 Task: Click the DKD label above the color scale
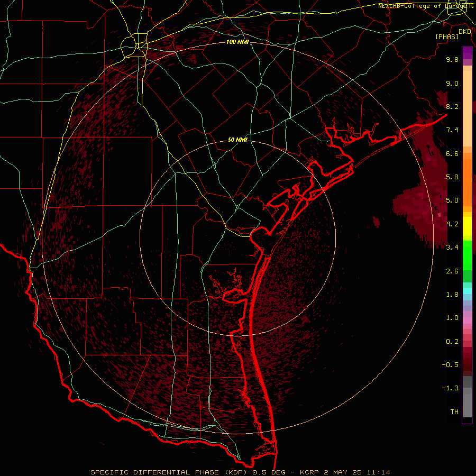point(465,32)
